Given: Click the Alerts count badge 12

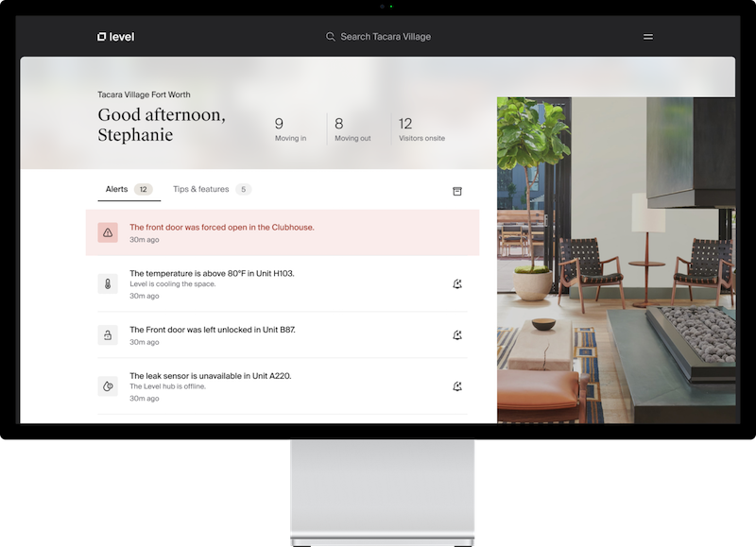Looking at the screenshot, I should (144, 189).
